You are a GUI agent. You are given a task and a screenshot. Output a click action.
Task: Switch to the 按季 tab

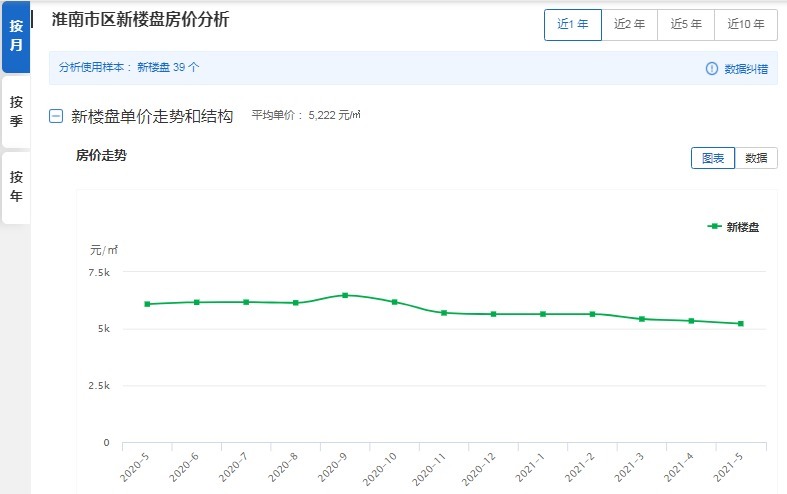(16, 111)
